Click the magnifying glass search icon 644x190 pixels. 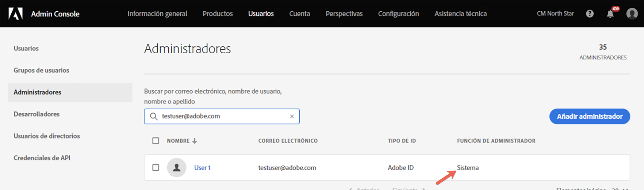click(154, 116)
